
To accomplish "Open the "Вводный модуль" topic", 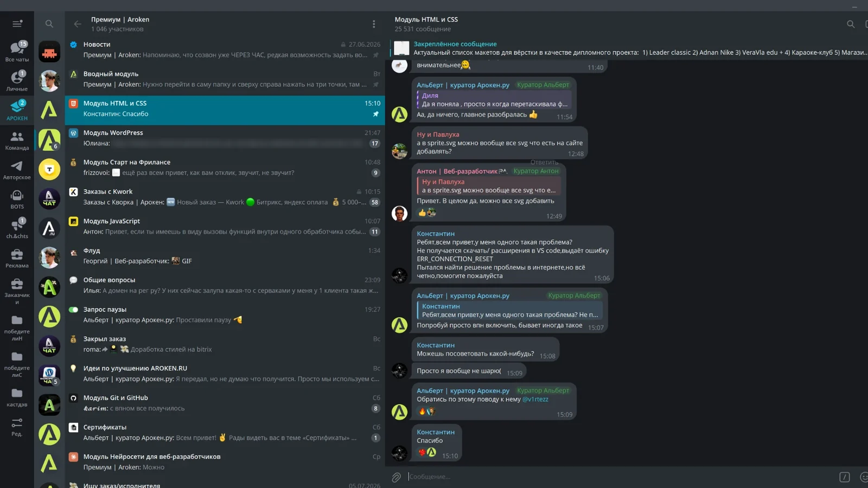I will (x=225, y=79).
